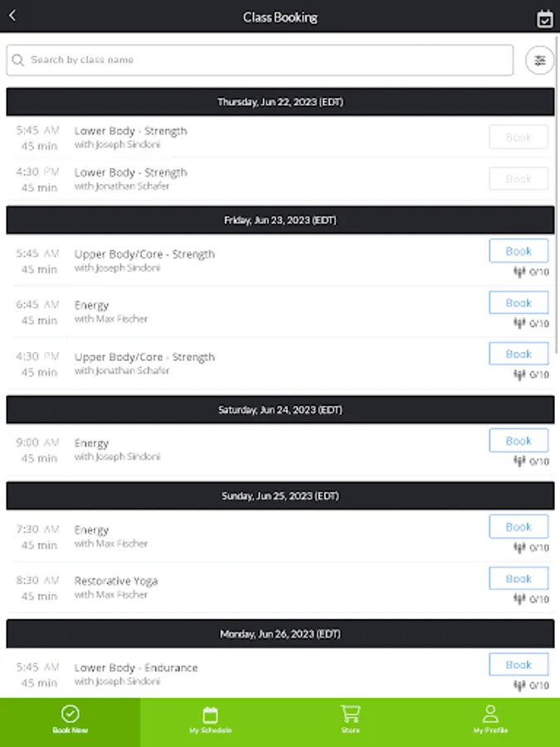The image size is (560, 747).
Task: Book Monday Lower Body - Endurance class
Action: [x=519, y=664]
